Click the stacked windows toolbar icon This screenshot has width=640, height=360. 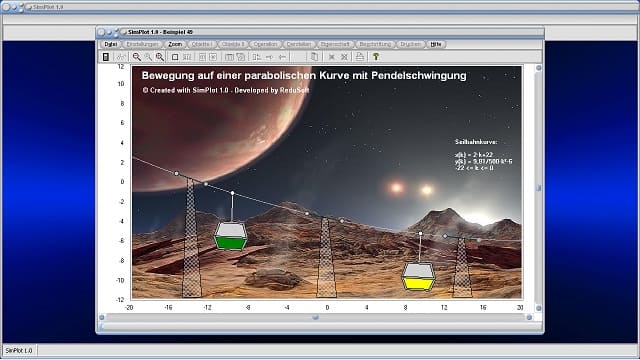(x=241, y=57)
